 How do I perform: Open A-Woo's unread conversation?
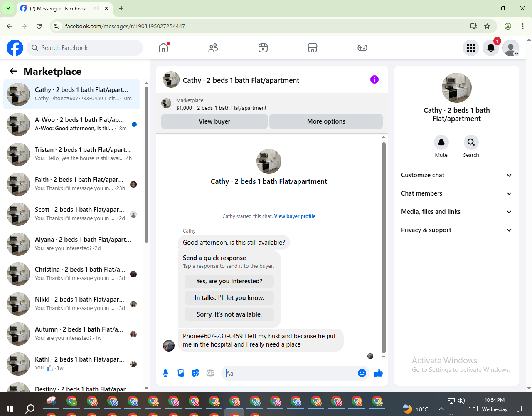click(72, 124)
